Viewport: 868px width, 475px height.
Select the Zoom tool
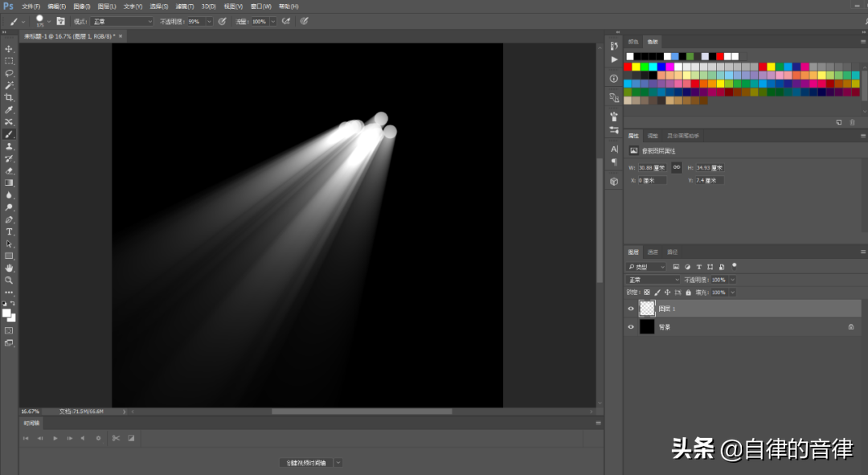(x=9, y=280)
